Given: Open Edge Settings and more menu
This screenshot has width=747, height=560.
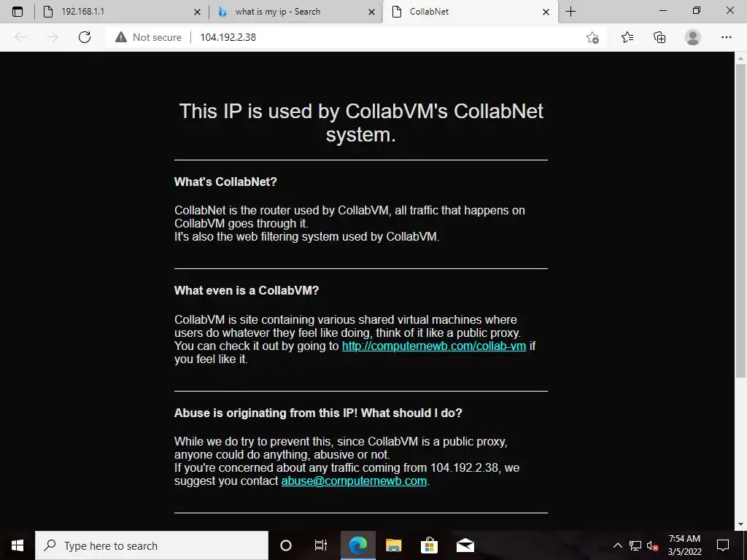Looking at the screenshot, I should [x=726, y=37].
